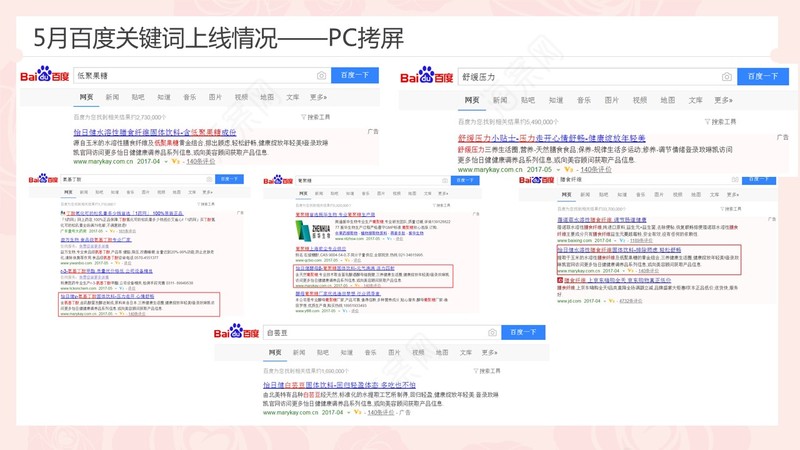Open 知道 tab in 舒缓压力 search

click(556, 100)
